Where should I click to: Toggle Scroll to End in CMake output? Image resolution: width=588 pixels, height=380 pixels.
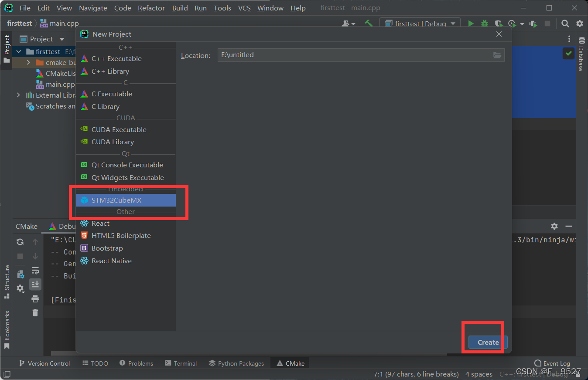(35, 284)
